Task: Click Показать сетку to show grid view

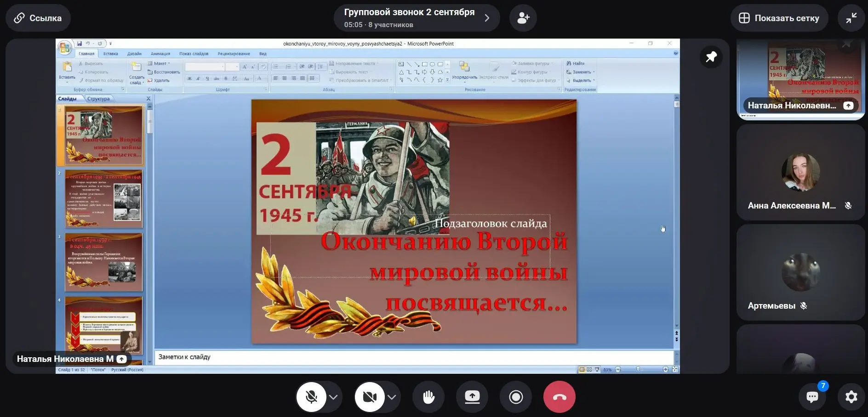Action: pos(779,18)
